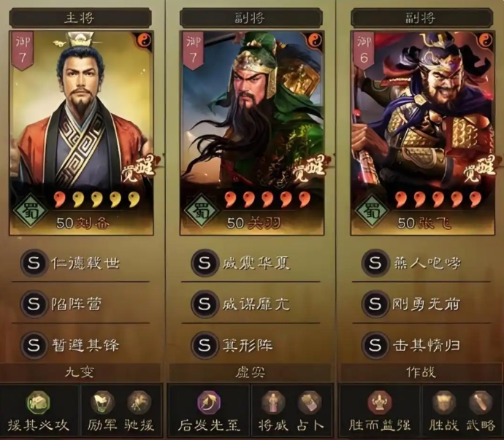Switch to the 虚实 tactics tab

[x=250, y=372]
